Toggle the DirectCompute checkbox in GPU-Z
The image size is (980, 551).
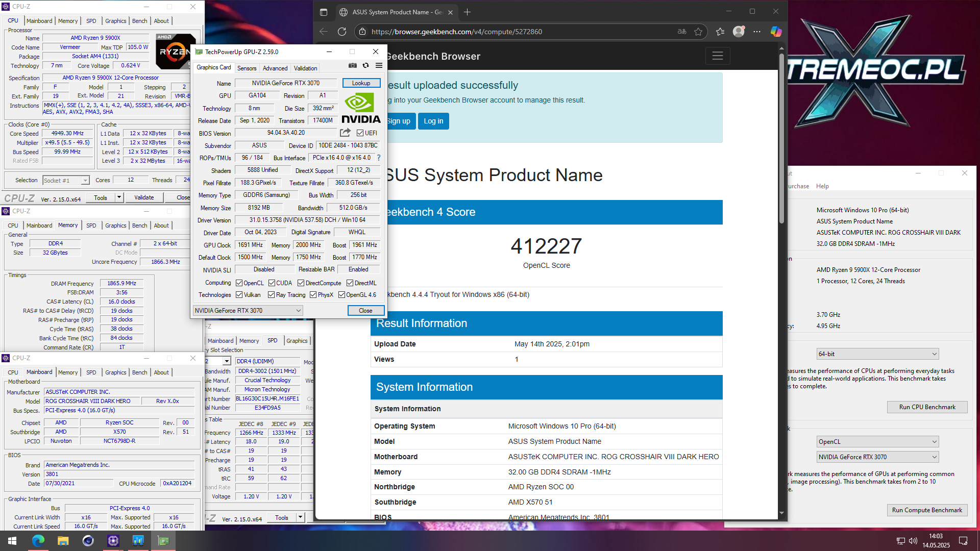(301, 283)
